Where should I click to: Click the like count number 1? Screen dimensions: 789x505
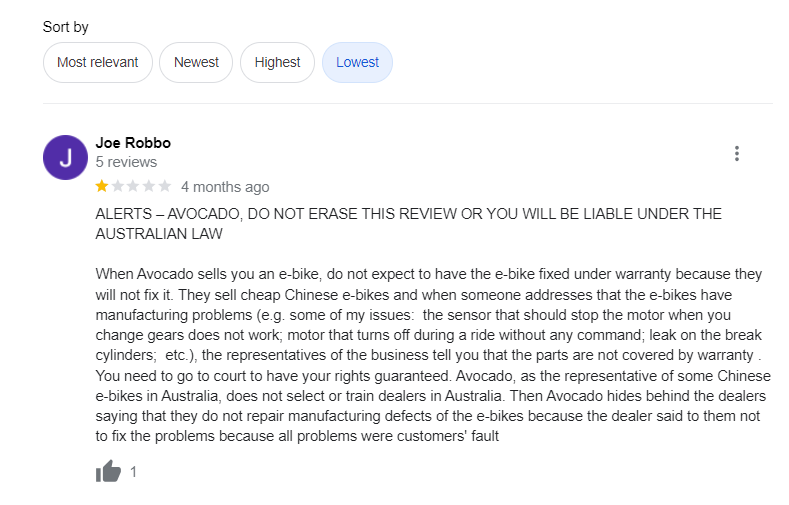(x=134, y=472)
